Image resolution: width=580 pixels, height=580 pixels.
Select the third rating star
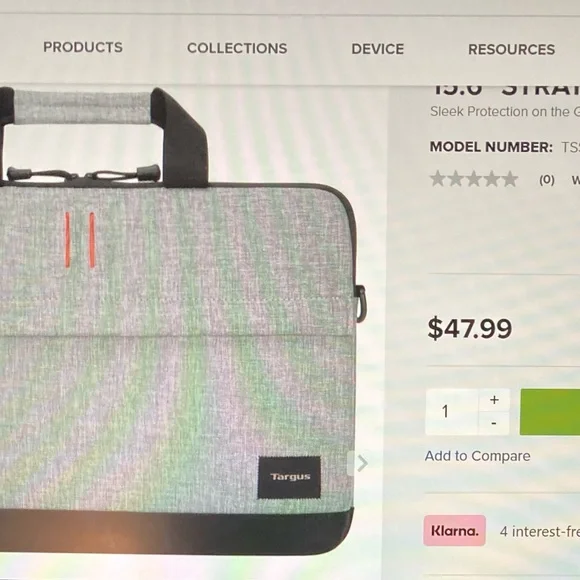(x=474, y=179)
